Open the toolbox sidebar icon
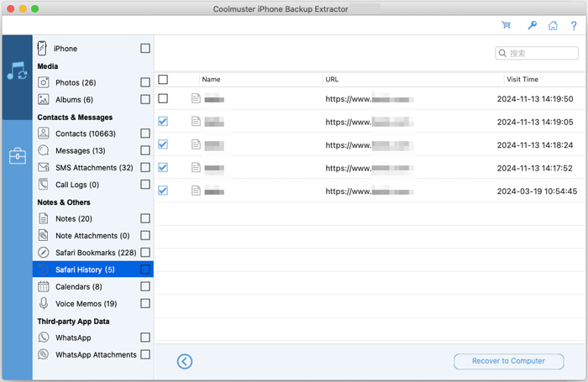The width and height of the screenshot is (588, 382). 18,156
